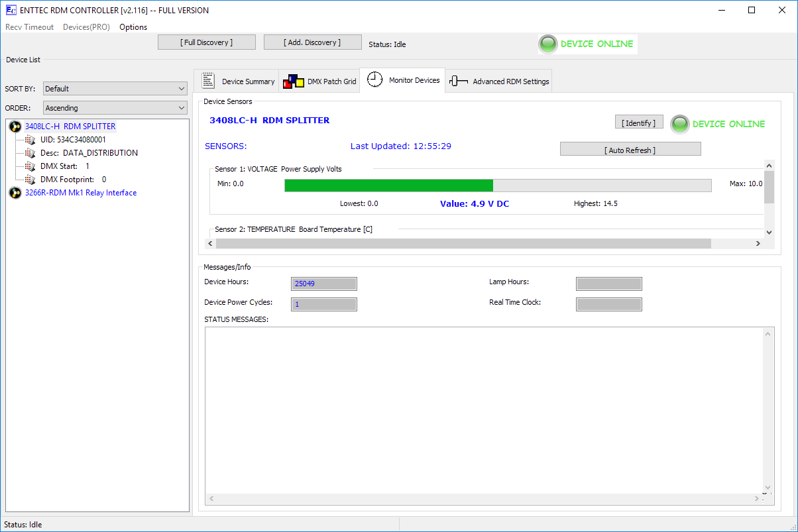Click the green Device Online indicator in top toolbar

tap(548, 44)
